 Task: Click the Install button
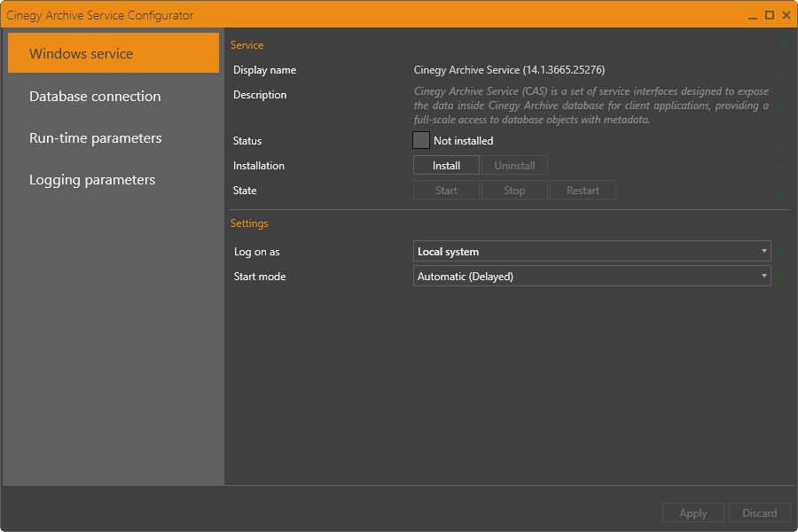tap(446, 166)
